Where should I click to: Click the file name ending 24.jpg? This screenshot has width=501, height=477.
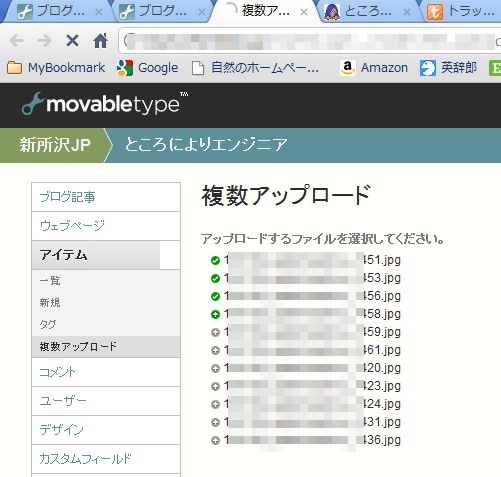coord(312,404)
